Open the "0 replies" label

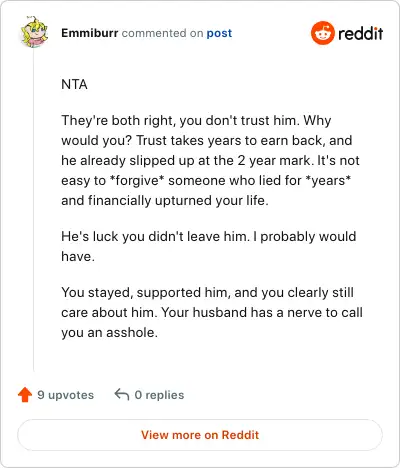(x=159, y=395)
